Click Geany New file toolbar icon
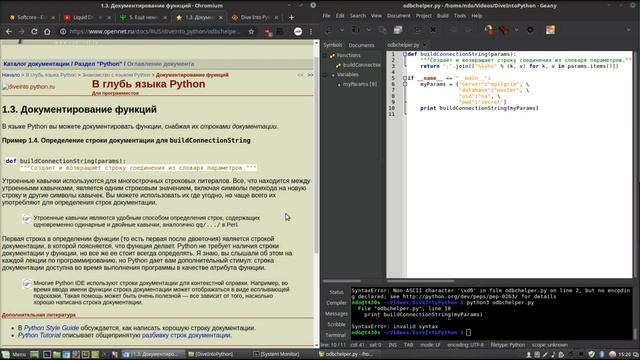This screenshot has width=640, height=360. (x=329, y=30)
